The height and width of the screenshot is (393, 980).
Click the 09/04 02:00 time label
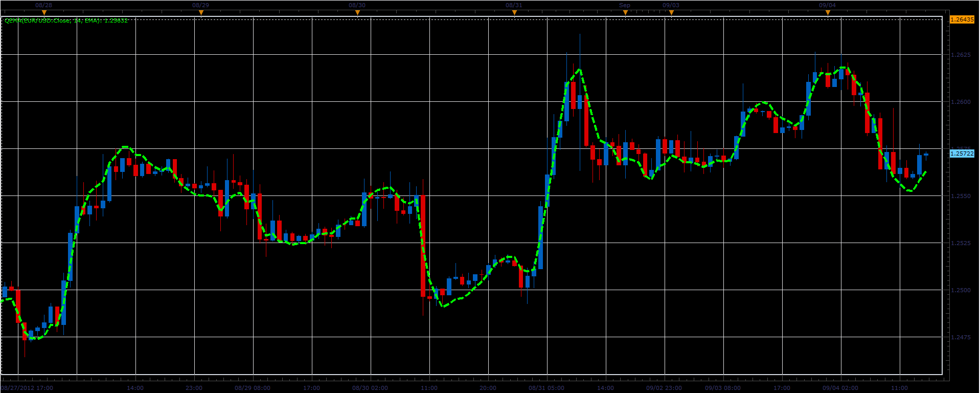(x=840, y=388)
